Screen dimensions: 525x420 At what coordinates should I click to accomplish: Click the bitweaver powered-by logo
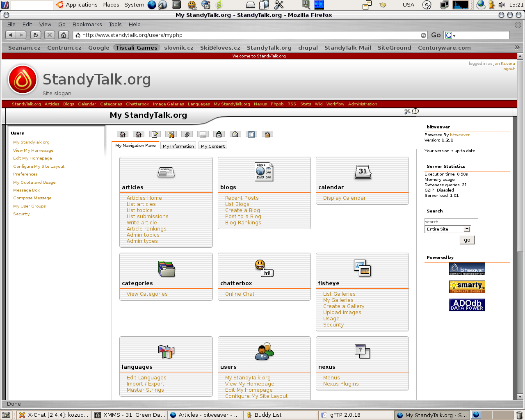pos(467,269)
